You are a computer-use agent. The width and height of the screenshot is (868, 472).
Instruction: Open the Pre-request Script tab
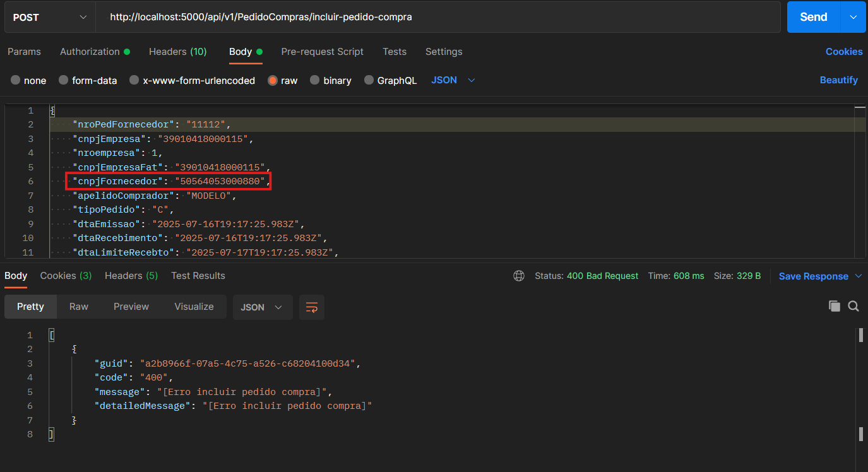pyautogui.click(x=322, y=52)
